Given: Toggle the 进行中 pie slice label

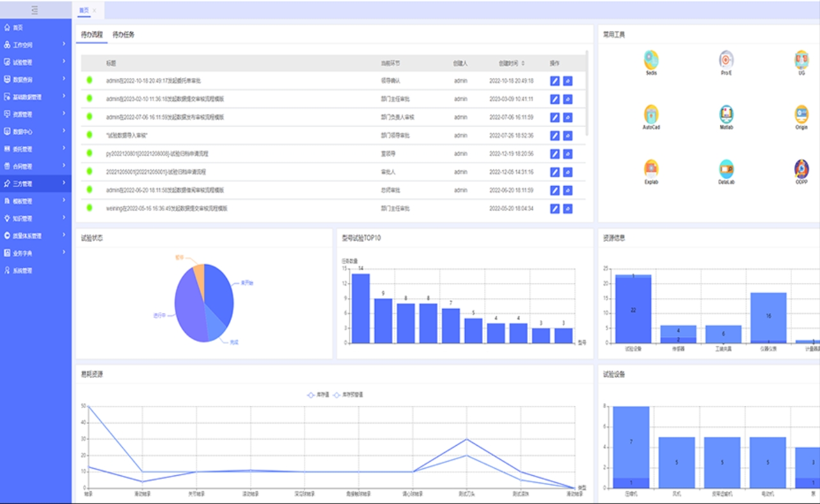Looking at the screenshot, I should (x=159, y=315).
